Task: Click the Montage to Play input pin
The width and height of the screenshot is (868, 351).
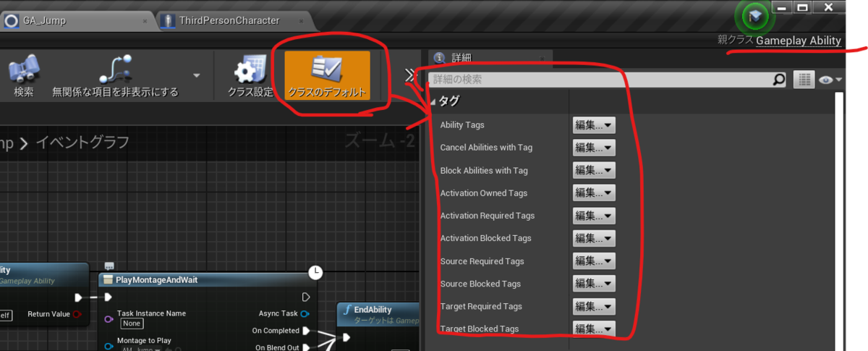Action: (x=108, y=346)
